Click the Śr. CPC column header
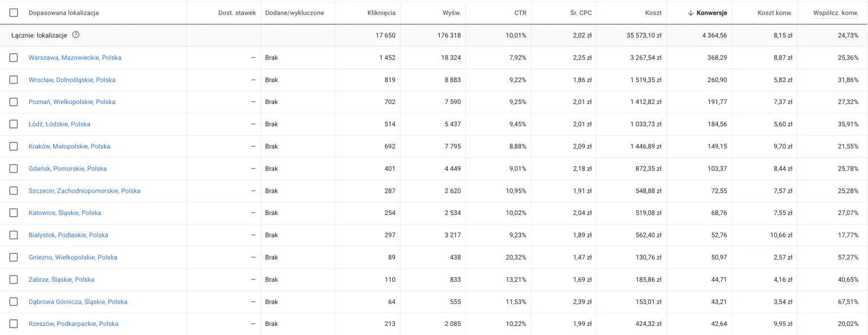The height and width of the screenshot is (335, 868). click(x=581, y=13)
